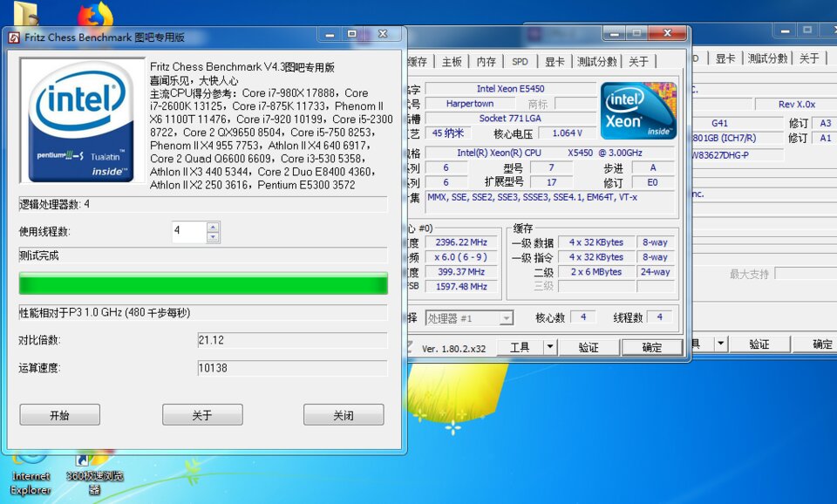837x504 pixels.
Task: Click the chipset value 'G41'
Action: [x=719, y=123]
